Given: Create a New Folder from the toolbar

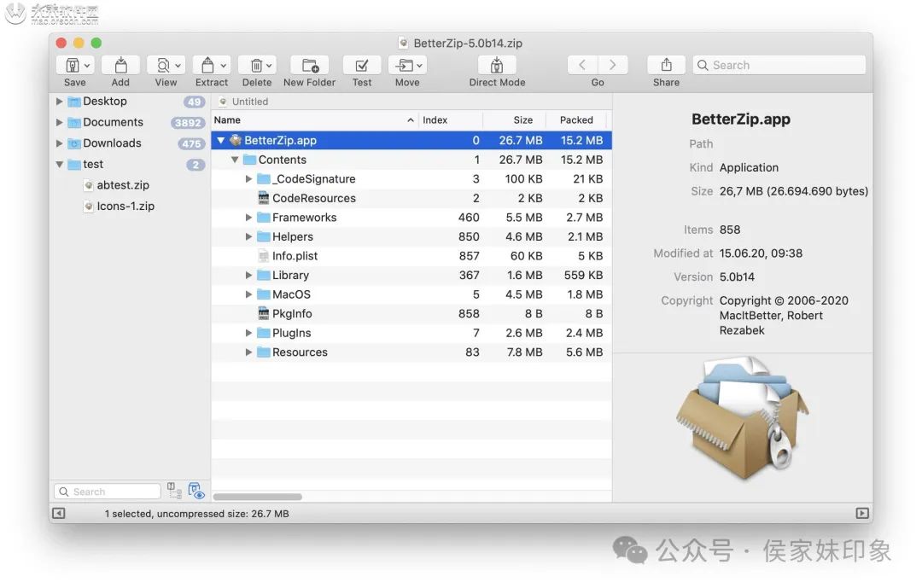Looking at the screenshot, I should tap(309, 65).
